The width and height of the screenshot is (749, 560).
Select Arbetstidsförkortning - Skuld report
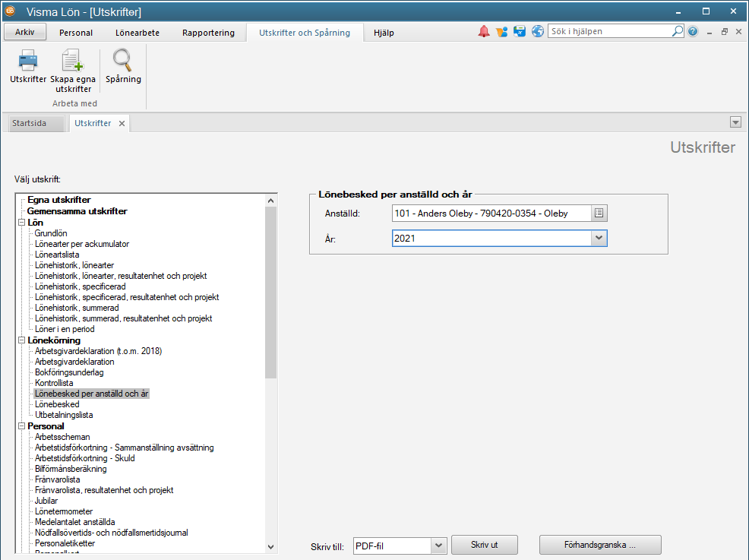(x=84, y=458)
